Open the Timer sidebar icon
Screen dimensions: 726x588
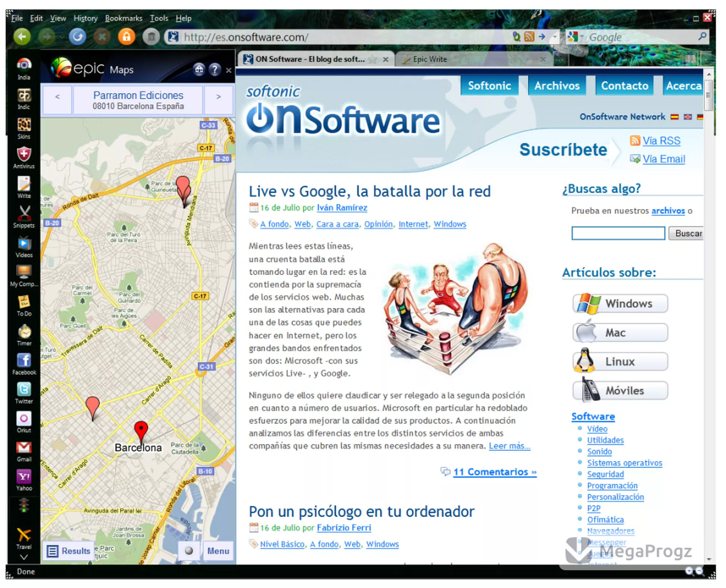[x=24, y=335]
